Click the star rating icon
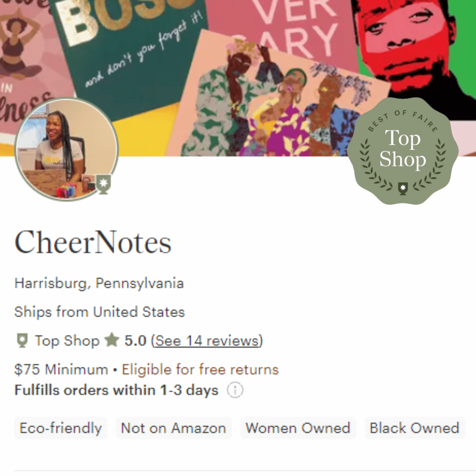The width and height of the screenshot is (476, 476). (112, 341)
